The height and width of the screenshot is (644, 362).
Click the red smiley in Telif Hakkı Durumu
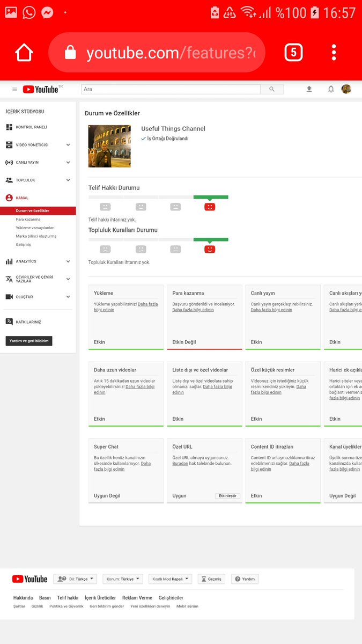click(210, 207)
